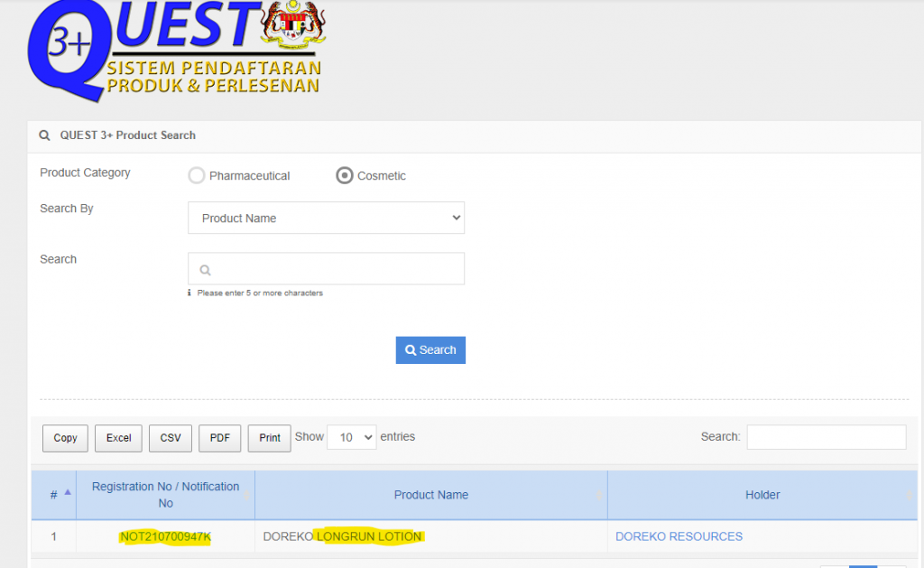This screenshot has height=568, width=924.
Task: Sort by the # column arrow
Action: [x=67, y=492]
